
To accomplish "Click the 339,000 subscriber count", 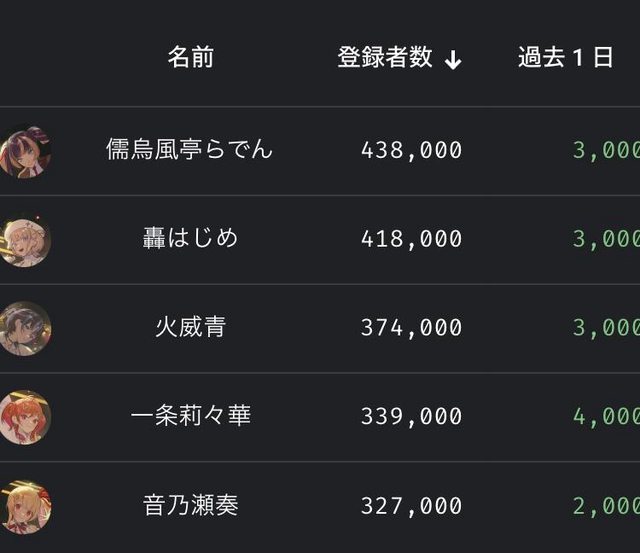I will coord(411,416).
